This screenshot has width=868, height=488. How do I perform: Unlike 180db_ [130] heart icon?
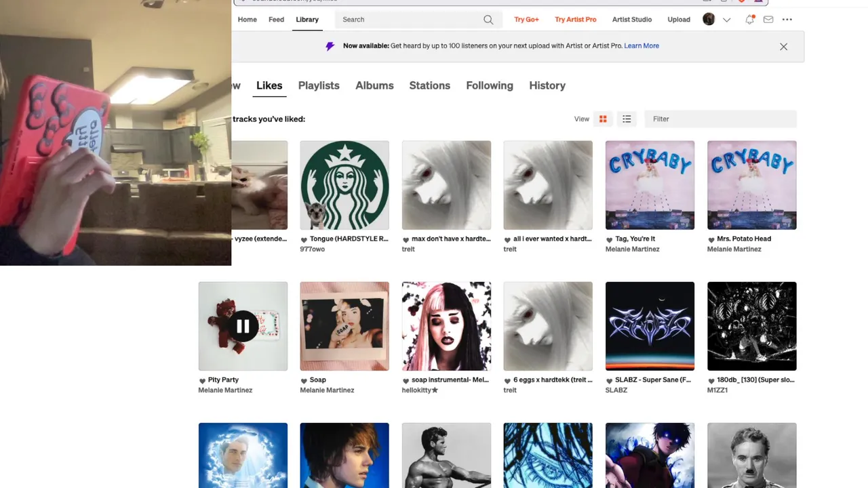tap(711, 380)
